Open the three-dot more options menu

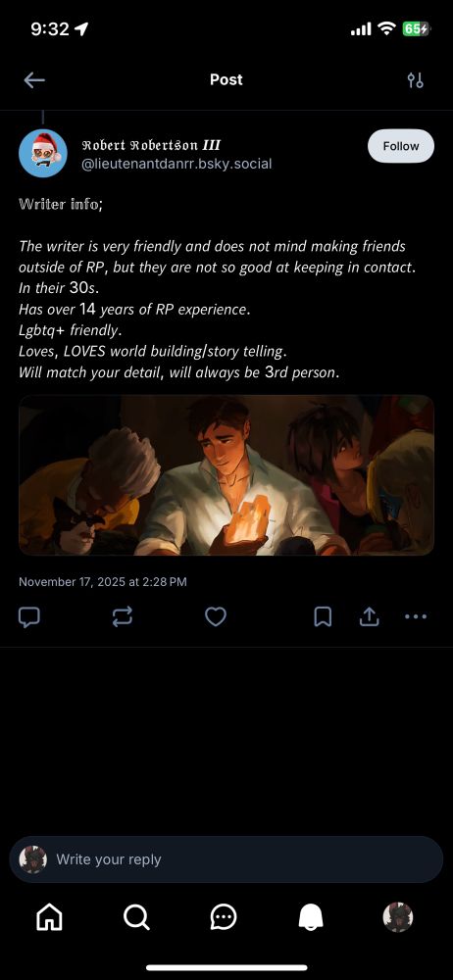[x=416, y=616]
